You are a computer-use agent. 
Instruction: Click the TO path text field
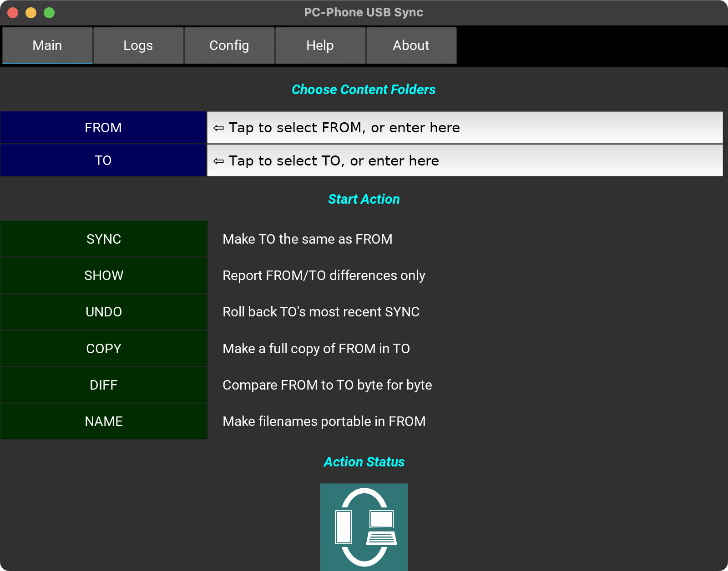click(x=465, y=160)
